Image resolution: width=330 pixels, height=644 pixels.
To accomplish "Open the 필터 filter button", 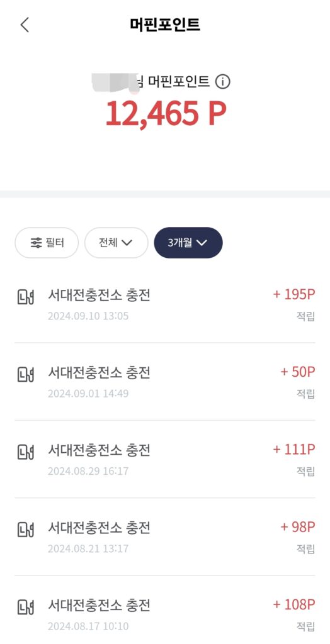I will [x=47, y=243].
